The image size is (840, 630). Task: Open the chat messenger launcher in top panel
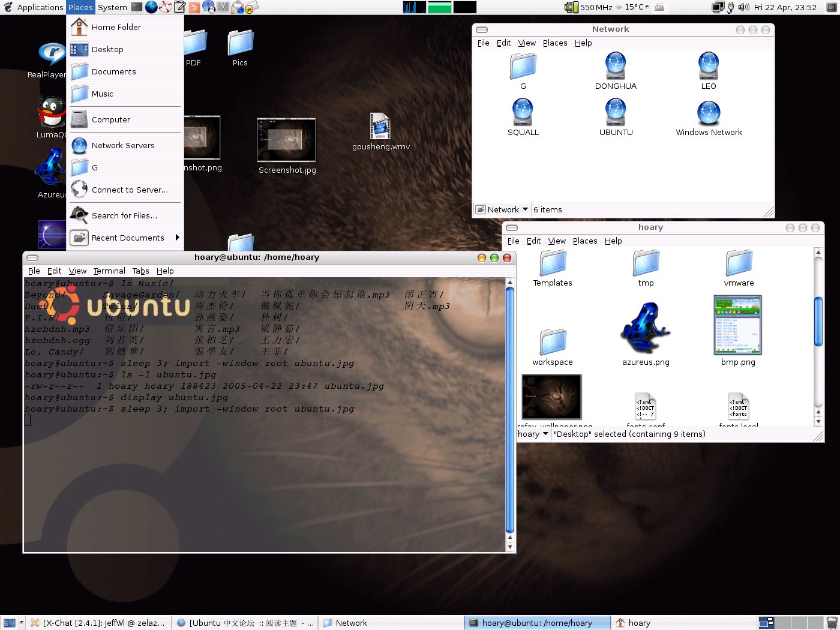point(209,7)
